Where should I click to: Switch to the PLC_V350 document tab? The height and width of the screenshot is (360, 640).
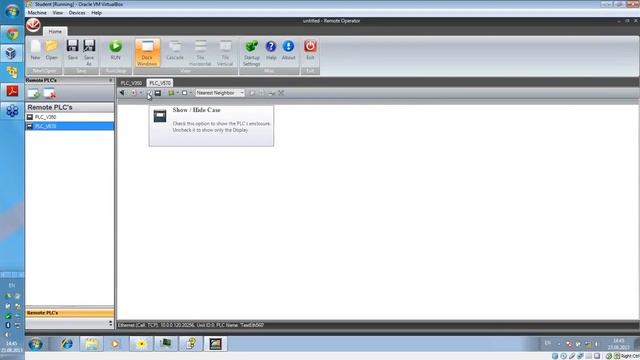131,83
